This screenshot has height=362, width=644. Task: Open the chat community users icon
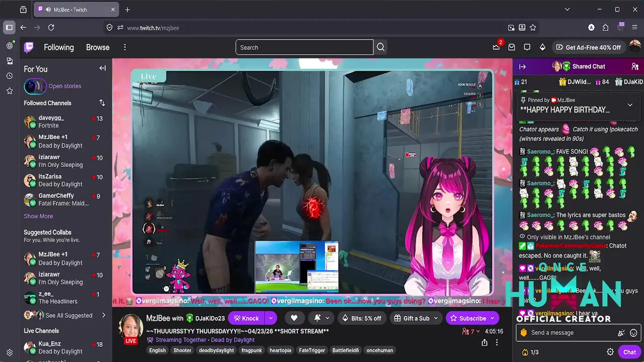pos(635,66)
